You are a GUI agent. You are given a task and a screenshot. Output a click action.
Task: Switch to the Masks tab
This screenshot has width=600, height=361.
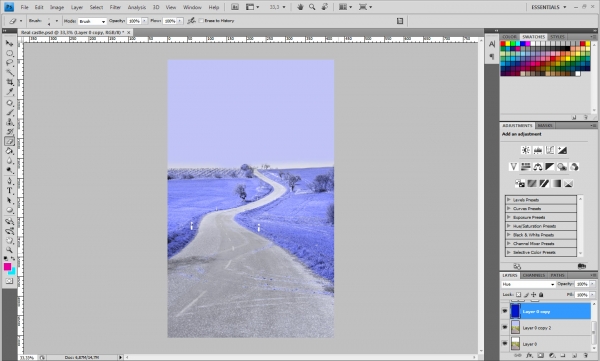coord(545,126)
